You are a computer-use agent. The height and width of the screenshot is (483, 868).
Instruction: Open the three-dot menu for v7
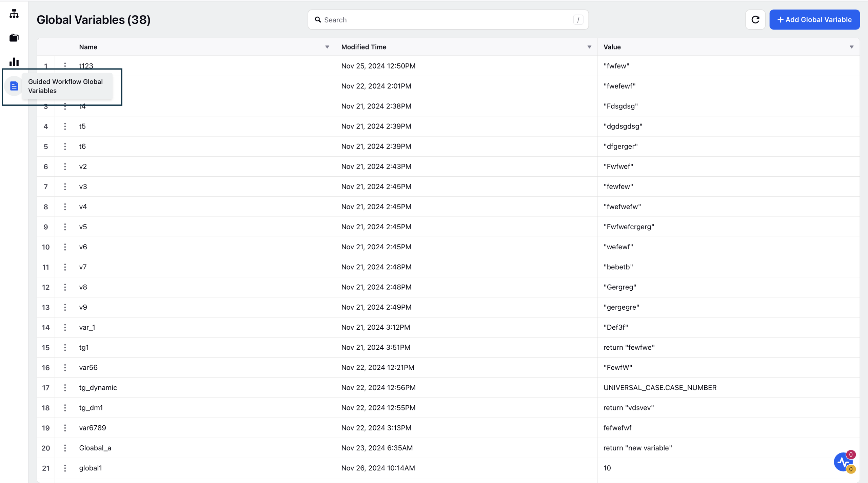click(x=65, y=267)
